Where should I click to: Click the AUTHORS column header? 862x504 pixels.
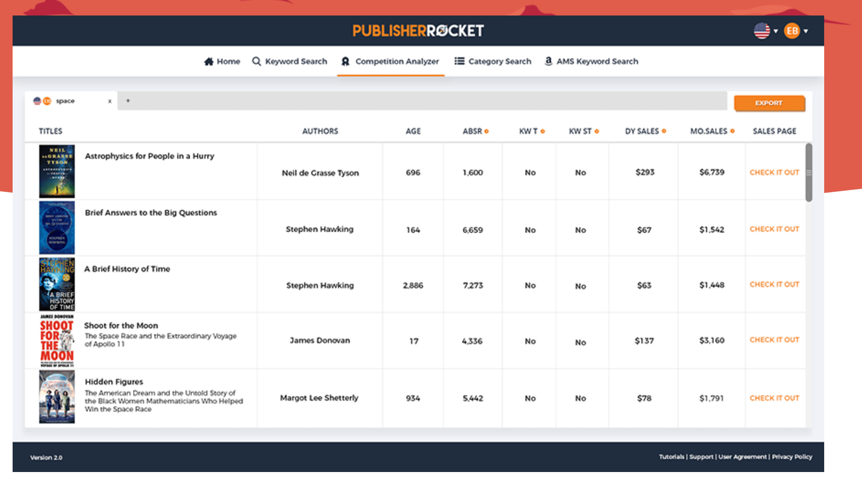[320, 131]
